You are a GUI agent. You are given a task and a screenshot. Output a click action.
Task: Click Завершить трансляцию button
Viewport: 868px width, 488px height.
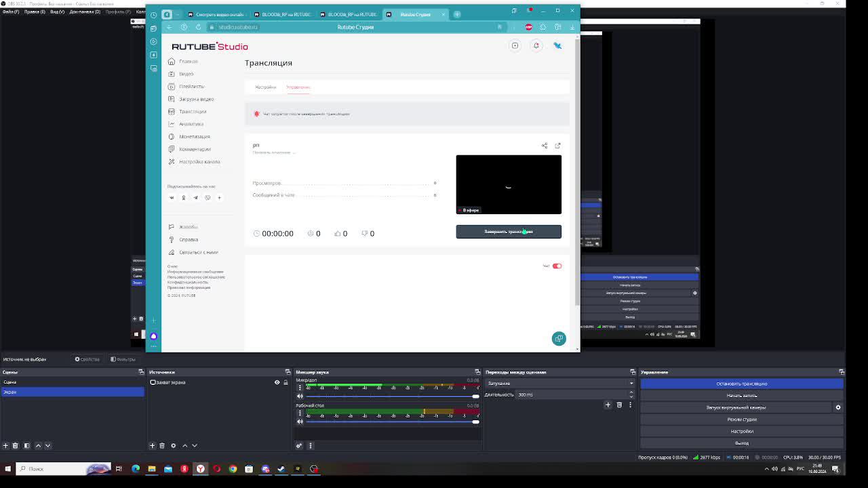[509, 232]
